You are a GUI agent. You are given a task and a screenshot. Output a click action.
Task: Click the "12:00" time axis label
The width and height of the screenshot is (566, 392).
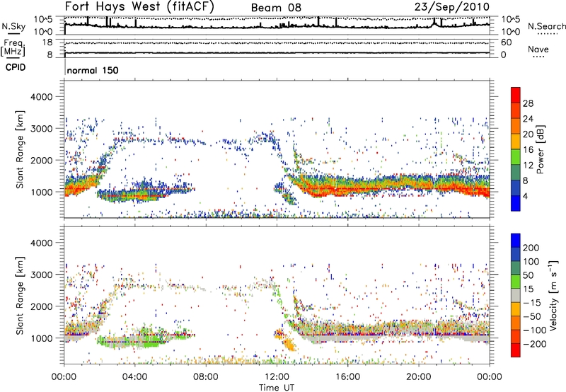click(x=277, y=377)
